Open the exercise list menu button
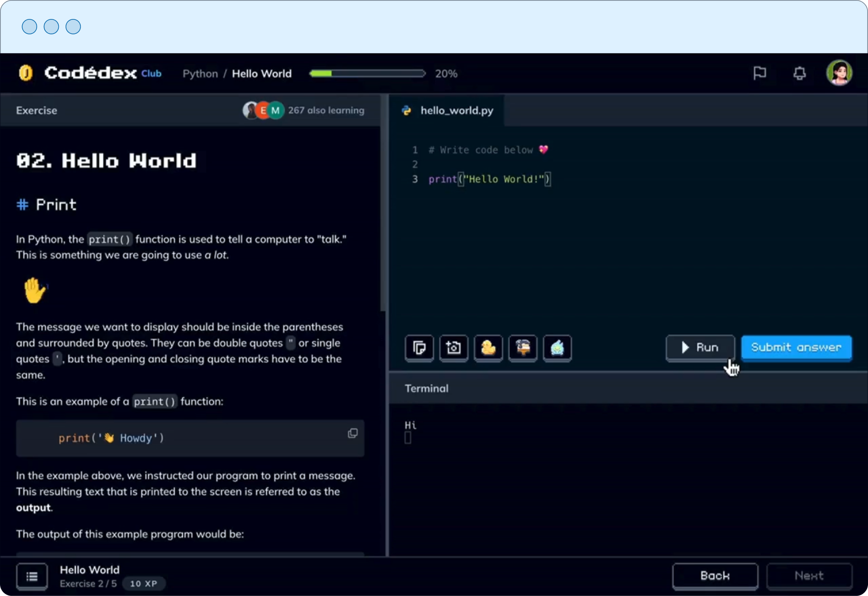The width and height of the screenshot is (868, 596). (32, 576)
